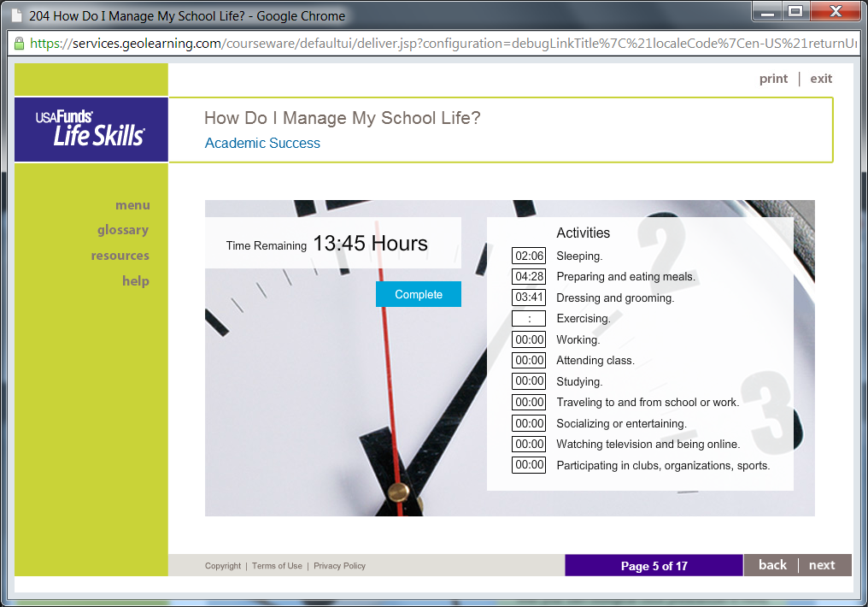Click the Dressing and grooming time field
Image resolution: width=868 pixels, height=607 pixels.
point(529,298)
